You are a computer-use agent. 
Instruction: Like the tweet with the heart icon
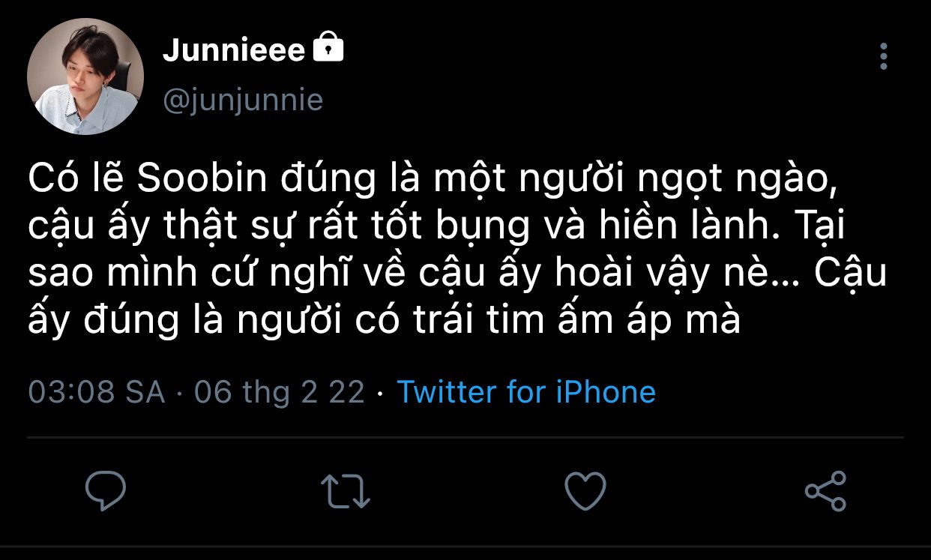click(585, 491)
